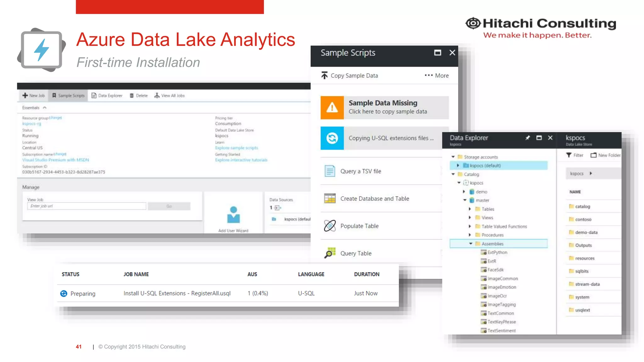
Task: Click the Go button beside job url
Action: tap(169, 206)
